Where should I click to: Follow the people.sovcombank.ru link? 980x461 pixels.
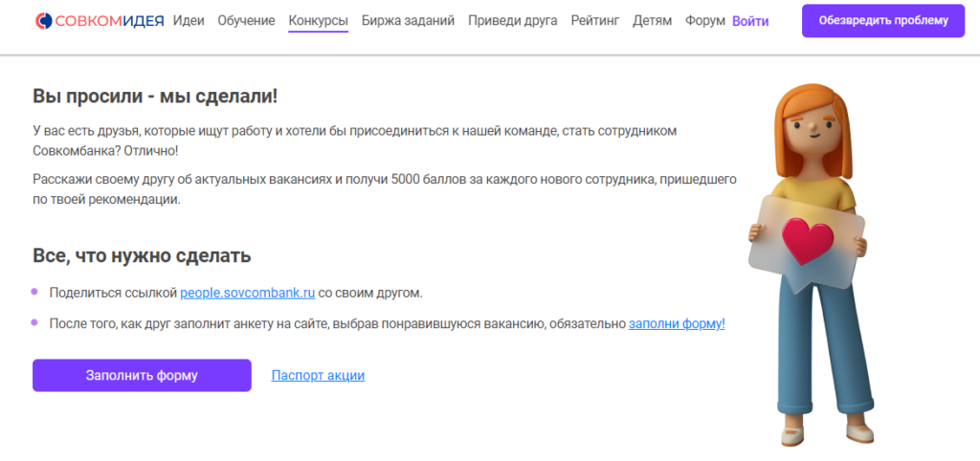coord(247,293)
